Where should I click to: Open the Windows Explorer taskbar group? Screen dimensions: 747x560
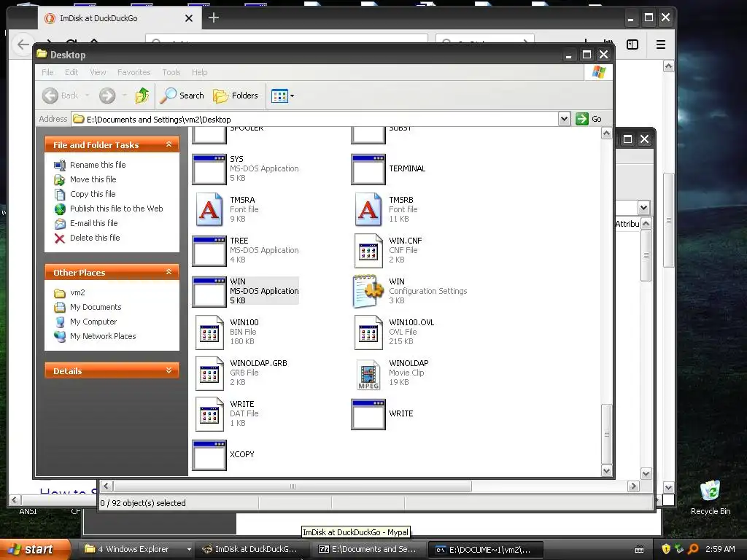[136, 550]
